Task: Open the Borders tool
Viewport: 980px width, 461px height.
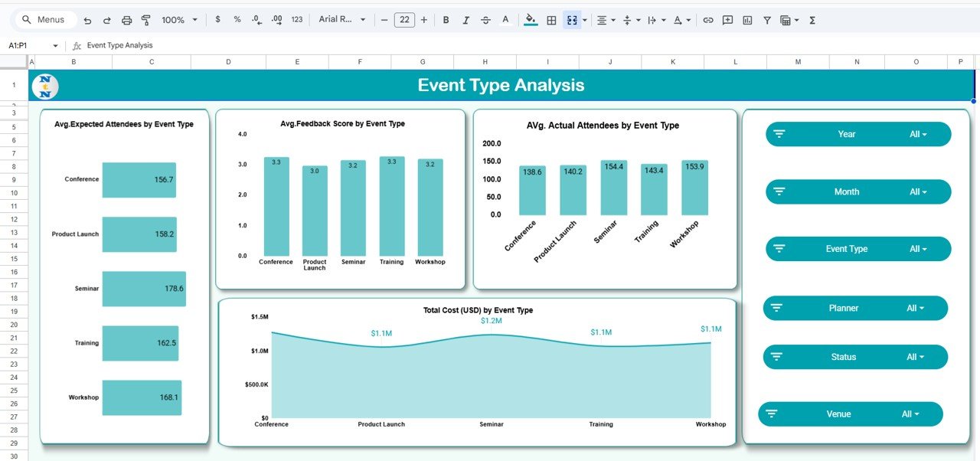Action: click(551, 20)
